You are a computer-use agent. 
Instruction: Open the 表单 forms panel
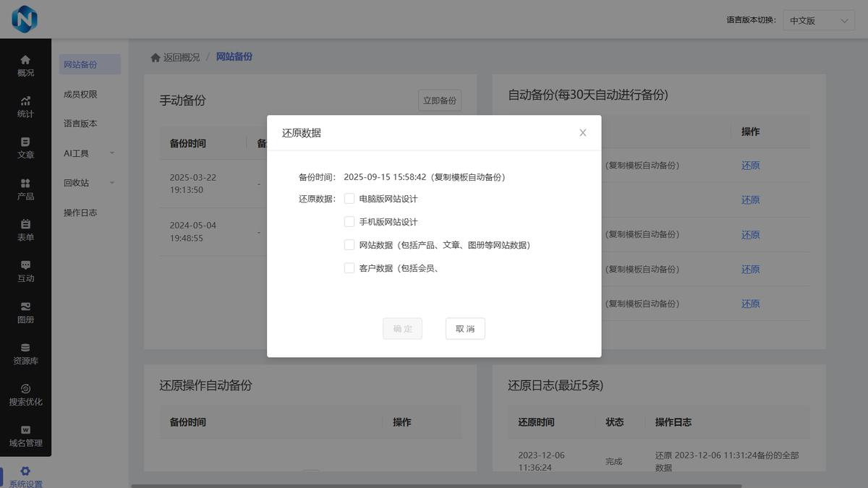(25, 230)
